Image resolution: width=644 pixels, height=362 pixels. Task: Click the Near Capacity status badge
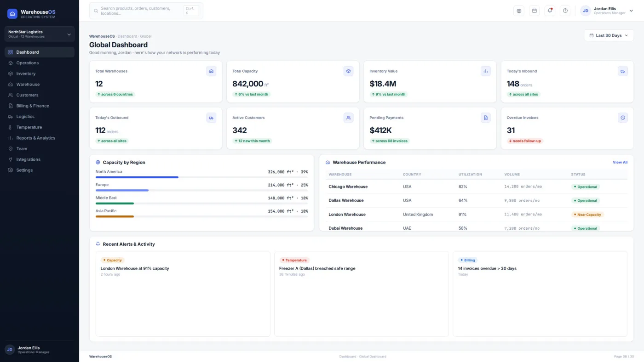coord(587,215)
